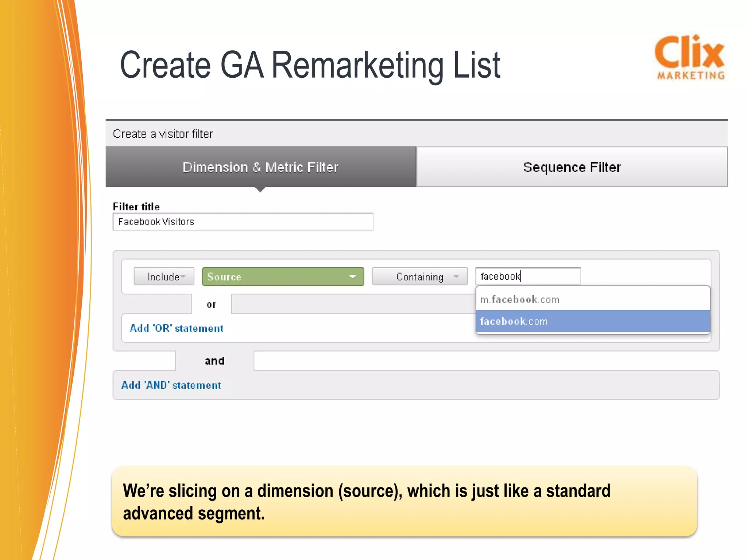Click the yellow note about slicing on dimension
747x560 pixels.
click(x=405, y=501)
